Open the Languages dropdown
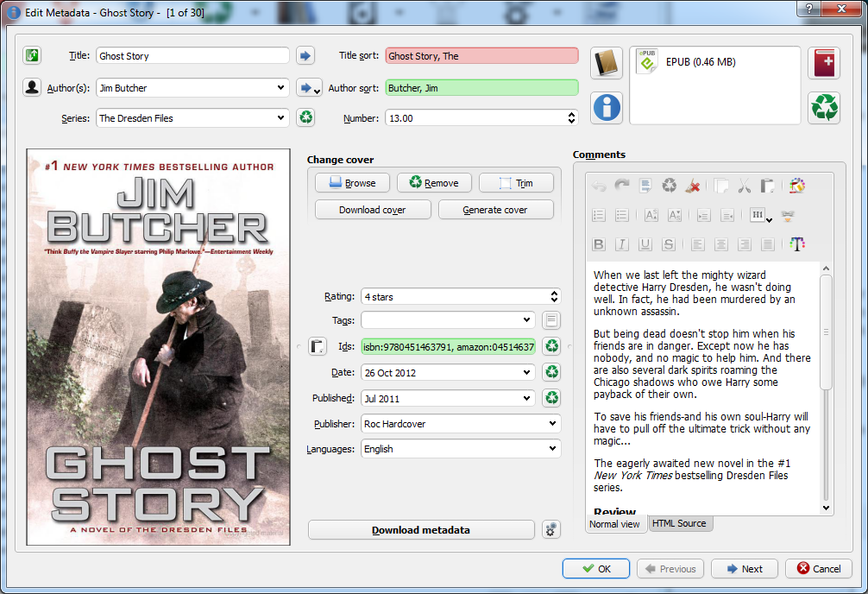868x594 pixels. click(552, 448)
